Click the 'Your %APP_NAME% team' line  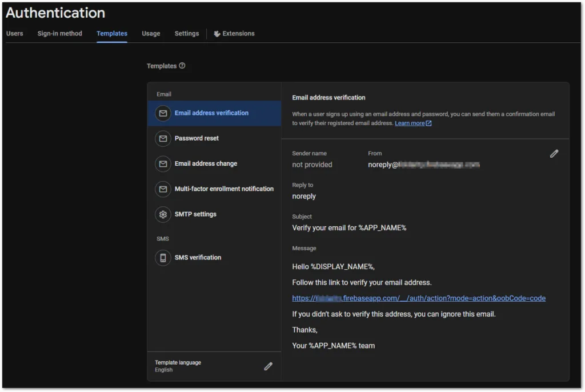(x=333, y=346)
